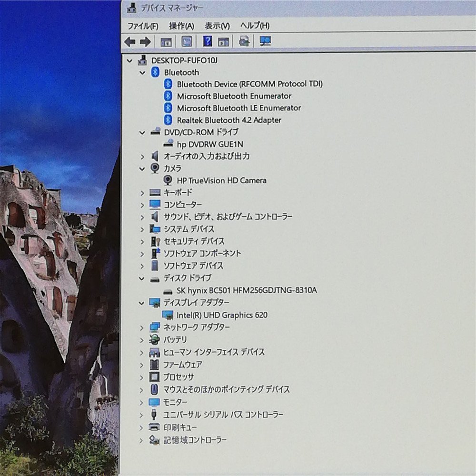The height and width of the screenshot is (476, 476).
Task: Click the Forward arrow toolbar icon
Action: coord(145,41)
